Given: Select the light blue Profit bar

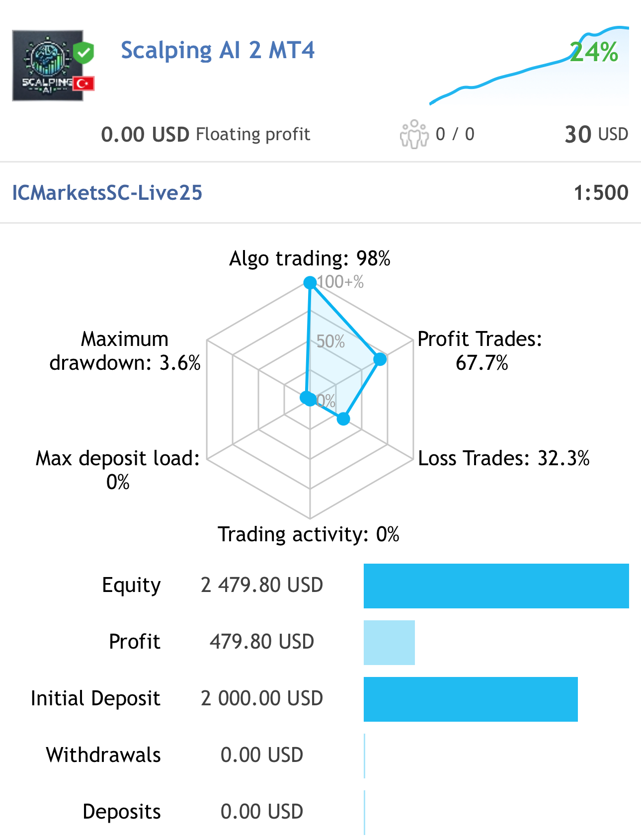Looking at the screenshot, I should click(389, 643).
